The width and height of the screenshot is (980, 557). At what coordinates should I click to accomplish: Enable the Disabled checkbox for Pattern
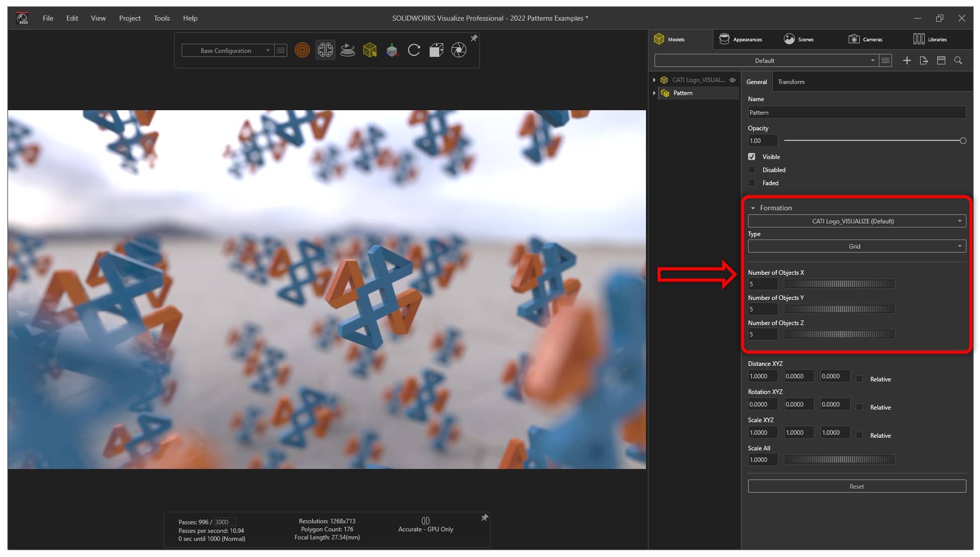752,170
